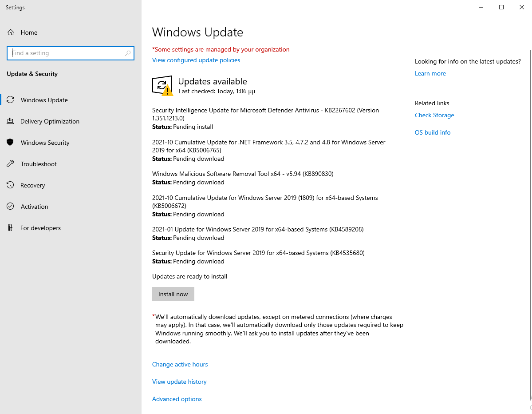Click the Delivery Optimization icon
The height and width of the screenshot is (414, 532).
coord(11,121)
